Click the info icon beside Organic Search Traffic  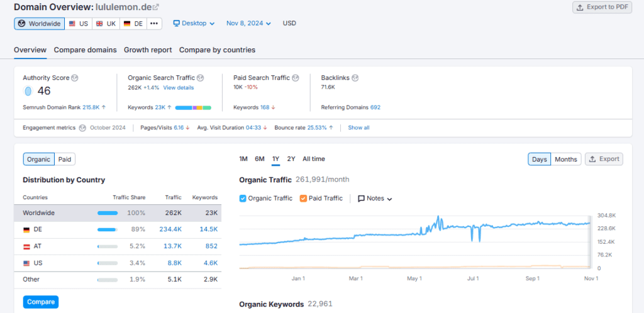201,78
